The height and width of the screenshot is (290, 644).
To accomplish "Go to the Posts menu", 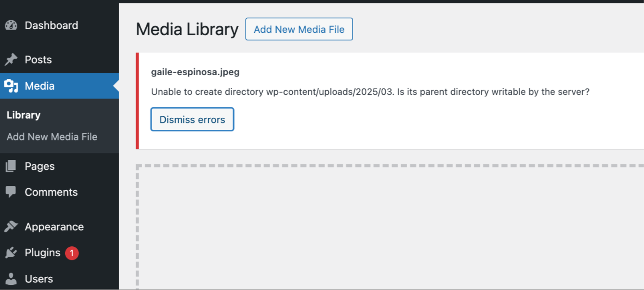I will pos(38,60).
